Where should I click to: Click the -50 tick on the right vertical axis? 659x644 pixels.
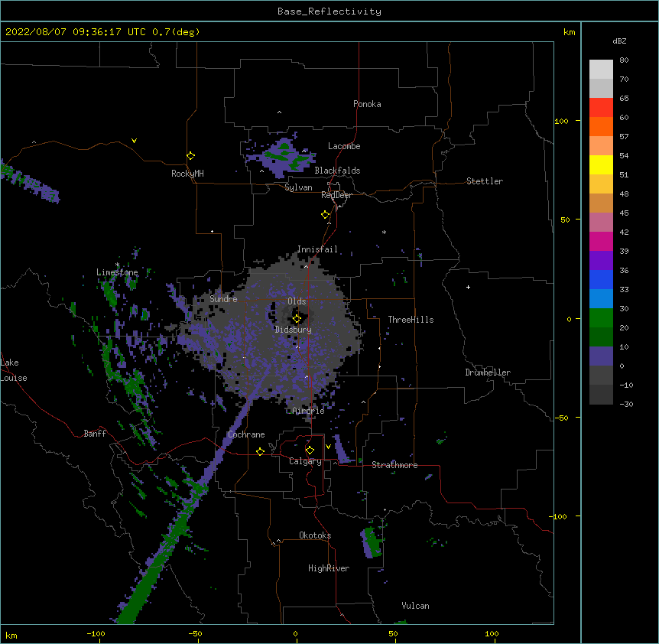pyautogui.click(x=561, y=418)
